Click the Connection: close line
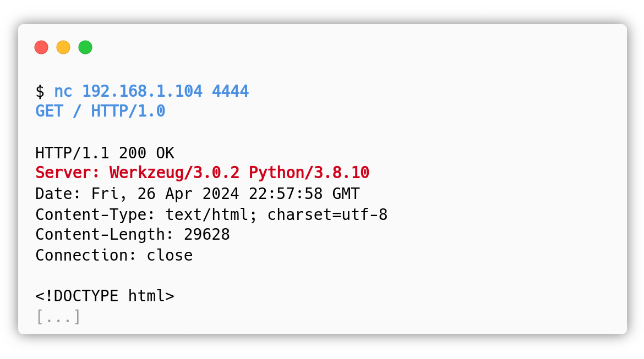The height and width of the screenshot is (359, 644). coord(114,255)
